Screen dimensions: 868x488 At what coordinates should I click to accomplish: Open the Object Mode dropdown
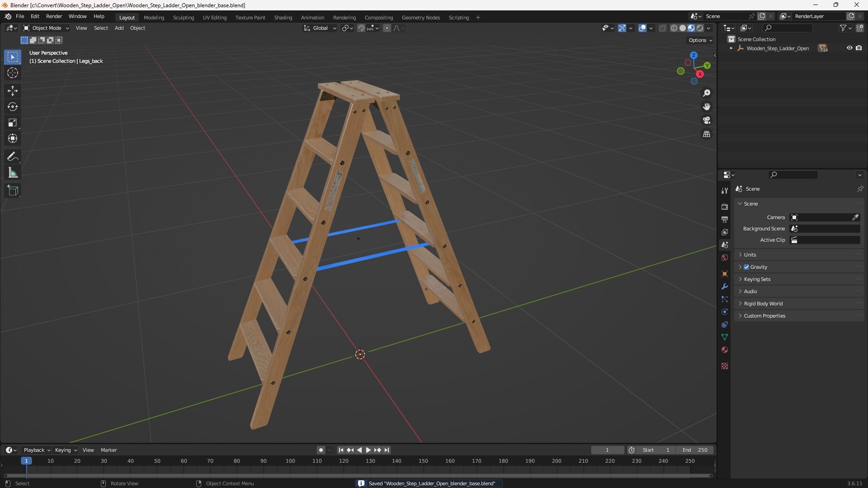[46, 28]
